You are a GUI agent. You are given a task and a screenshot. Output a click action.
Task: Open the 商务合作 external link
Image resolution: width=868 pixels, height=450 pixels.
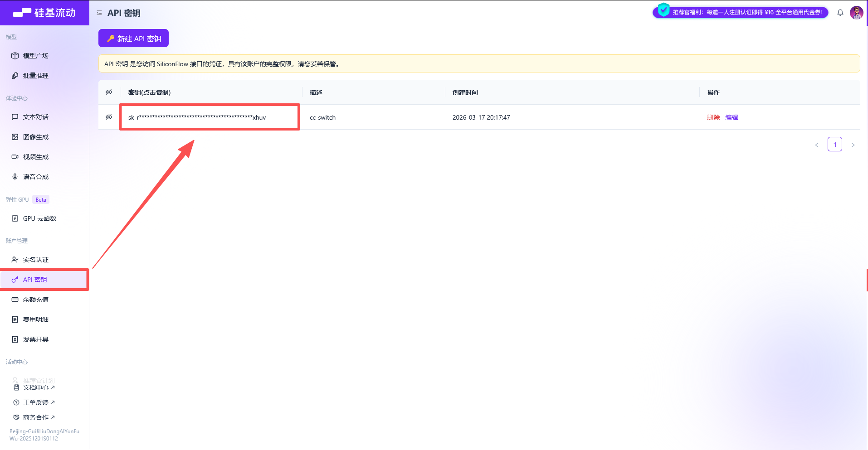(x=39, y=417)
